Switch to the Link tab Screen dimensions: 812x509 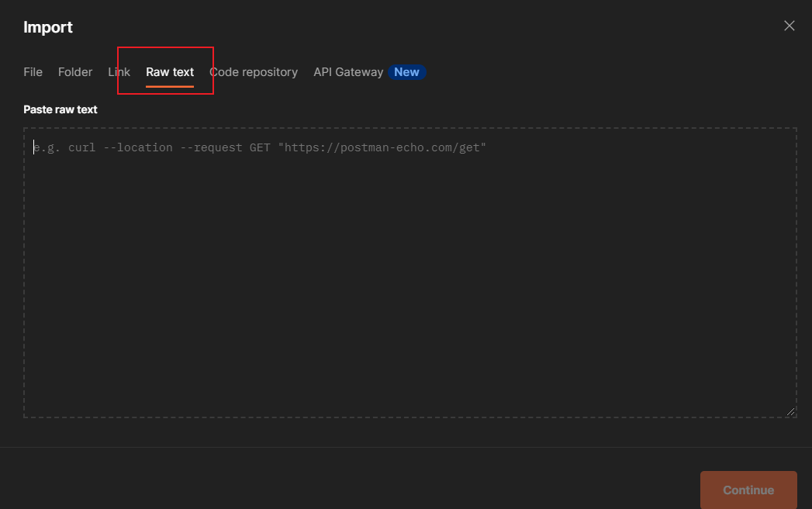pos(119,72)
